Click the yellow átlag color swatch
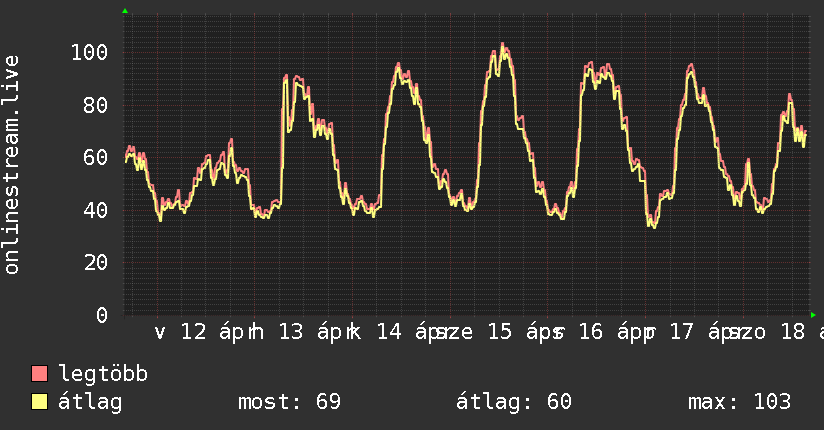This screenshot has width=824, height=430. 39,402
